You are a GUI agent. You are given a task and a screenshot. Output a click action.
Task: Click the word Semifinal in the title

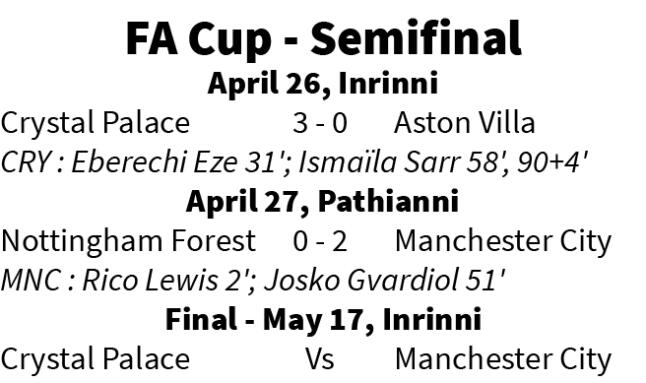pos(416,38)
